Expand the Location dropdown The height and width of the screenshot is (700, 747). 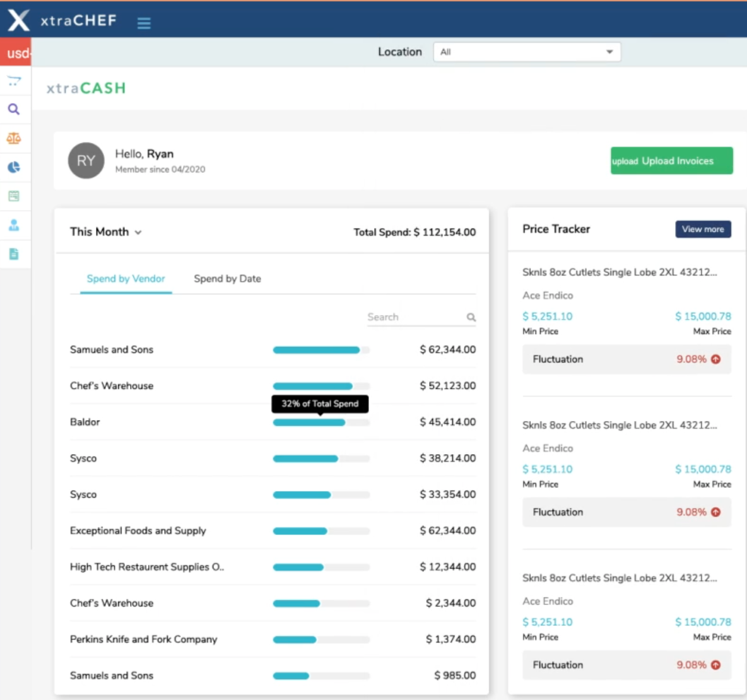point(527,52)
